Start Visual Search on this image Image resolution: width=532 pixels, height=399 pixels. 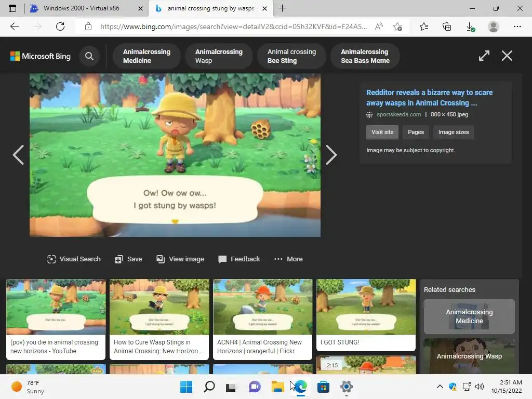point(74,259)
